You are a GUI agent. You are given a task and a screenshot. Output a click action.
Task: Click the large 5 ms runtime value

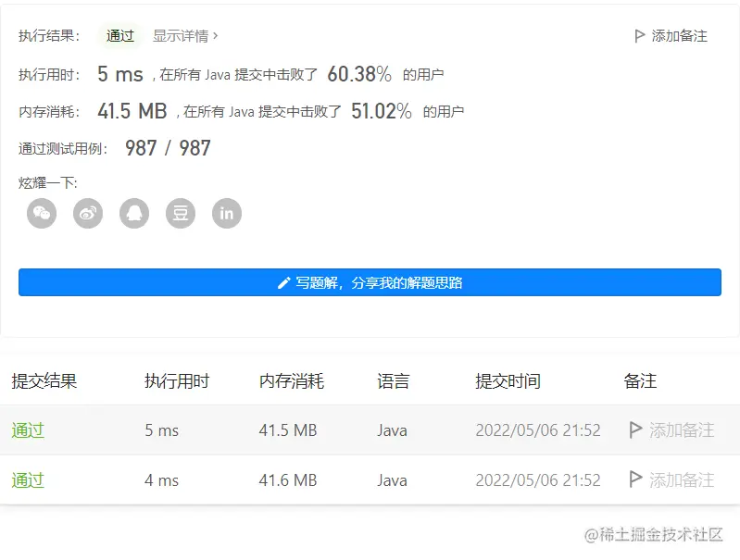[x=120, y=74]
